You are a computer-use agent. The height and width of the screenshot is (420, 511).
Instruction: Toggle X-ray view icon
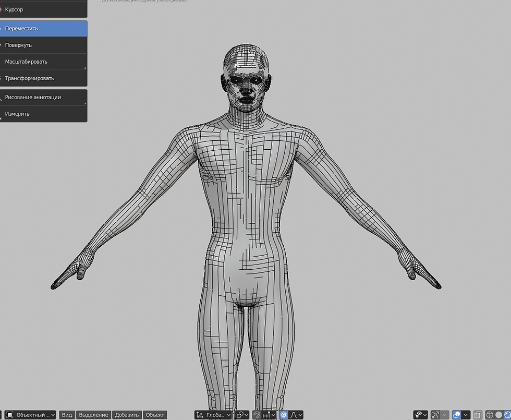point(478,415)
